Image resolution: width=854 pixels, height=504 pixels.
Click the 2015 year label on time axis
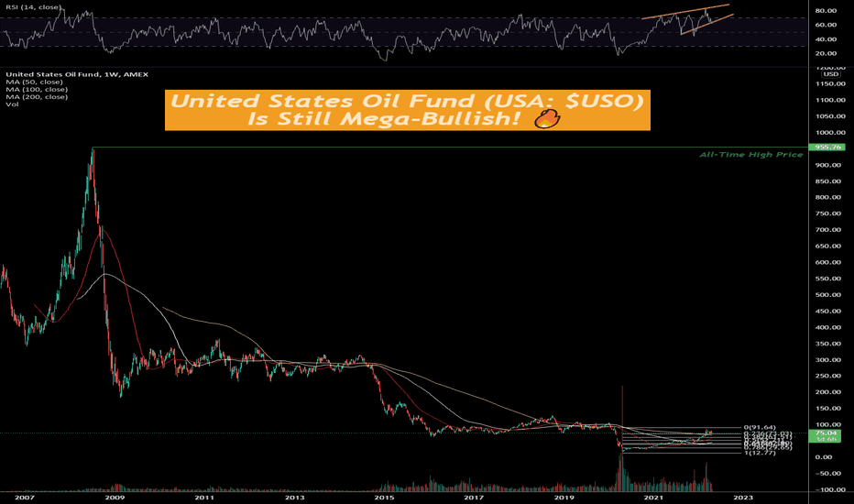click(x=385, y=498)
